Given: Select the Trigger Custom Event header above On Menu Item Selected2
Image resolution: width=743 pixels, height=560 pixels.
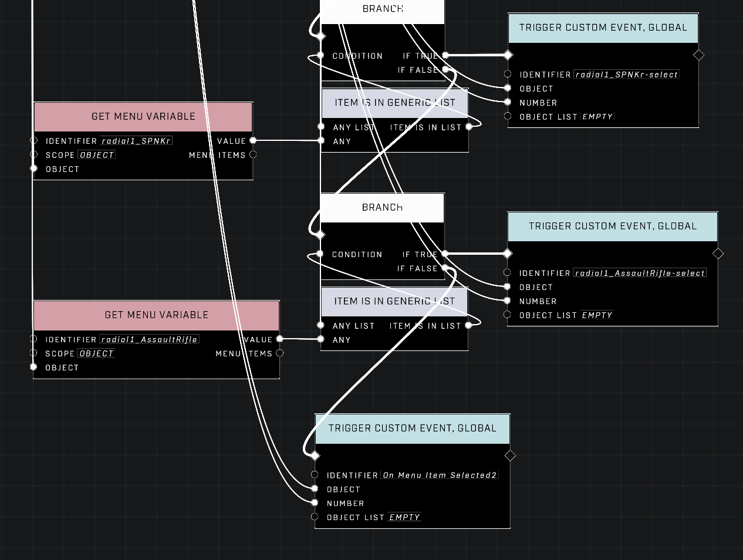Looking at the screenshot, I should tap(412, 429).
